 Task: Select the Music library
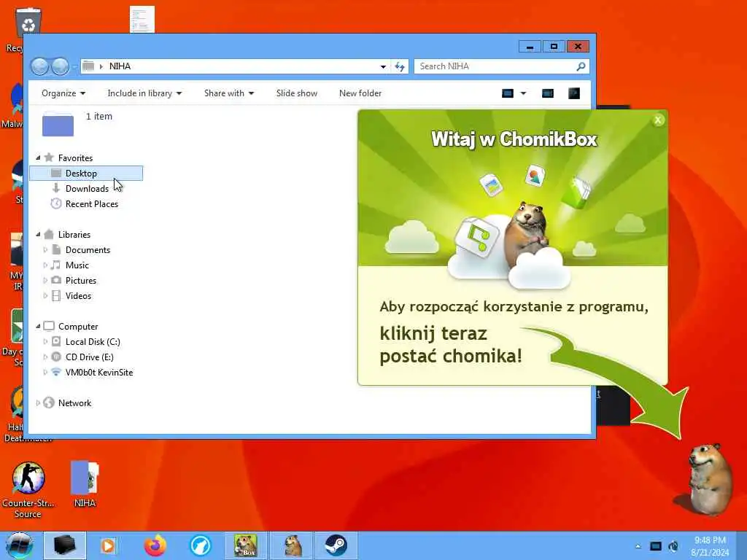pos(77,265)
